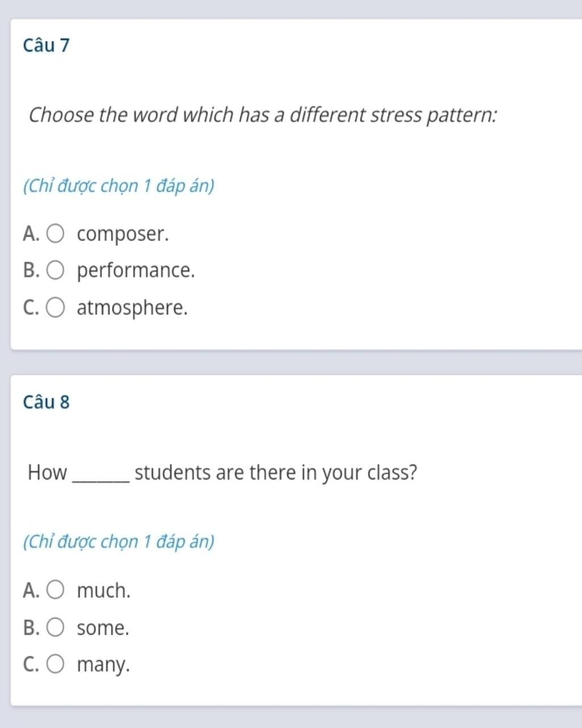This screenshot has height=728, width=582.
Task: Click the "performance." answer text
Action: [x=136, y=271]
